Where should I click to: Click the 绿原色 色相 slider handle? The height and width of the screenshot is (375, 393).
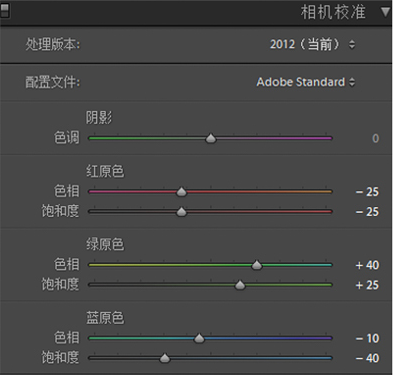tap(257, 265)
